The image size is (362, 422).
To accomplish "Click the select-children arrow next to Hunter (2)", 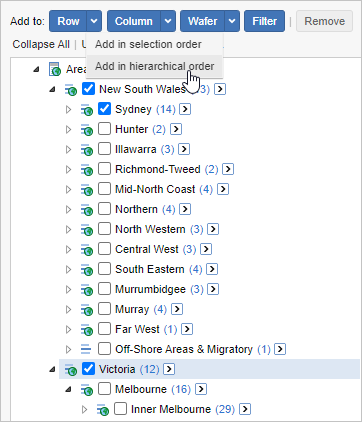I will pos(176,129).
